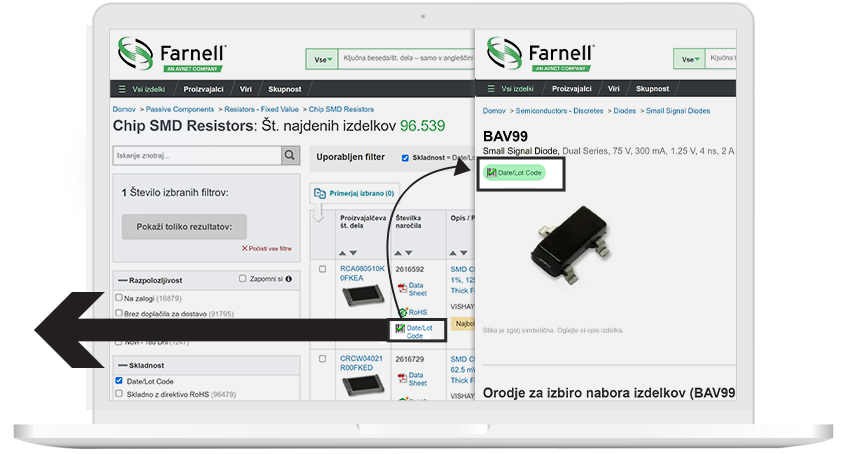
Task: Open the Farnell logo on resistors page
Action: pyautogui.click(x=172, y=54)
